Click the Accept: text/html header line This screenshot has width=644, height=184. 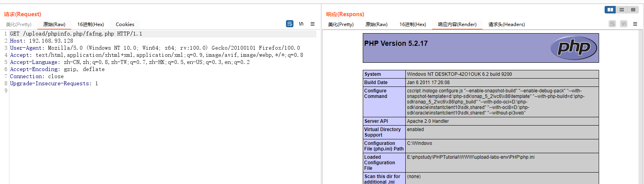point(156,55)
